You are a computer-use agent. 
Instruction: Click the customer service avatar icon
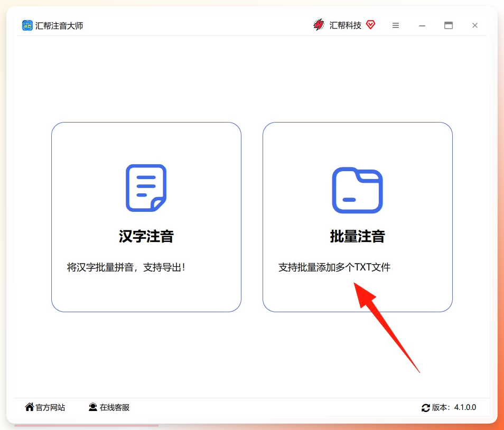click(93, 407)
